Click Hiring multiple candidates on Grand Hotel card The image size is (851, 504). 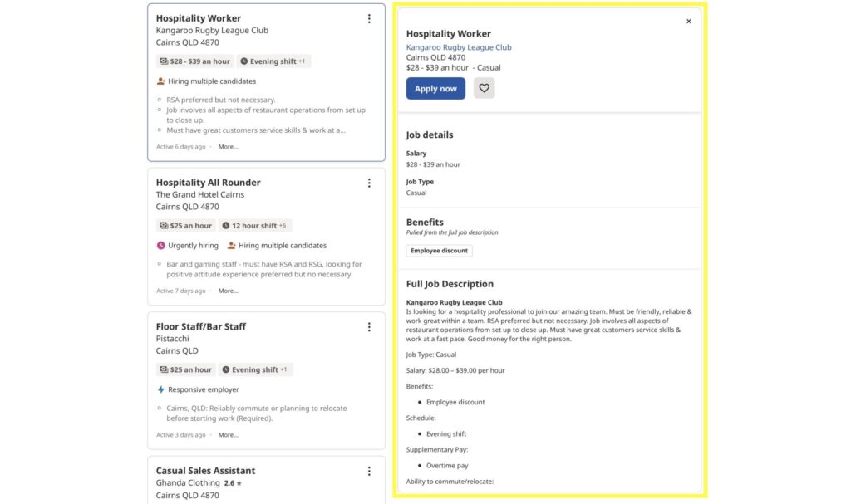point(277,245)
